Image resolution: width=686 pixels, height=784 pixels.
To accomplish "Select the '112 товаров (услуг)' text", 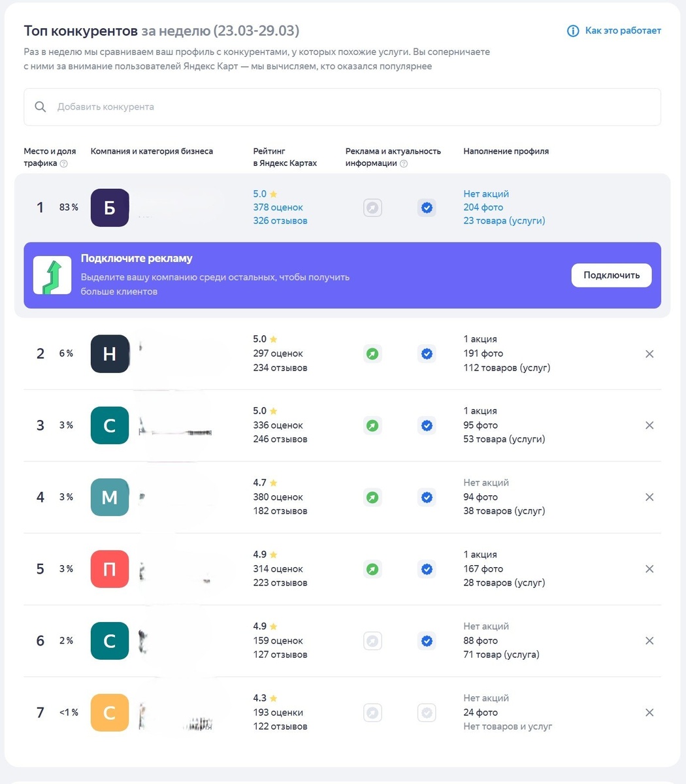I will [507, 368].
